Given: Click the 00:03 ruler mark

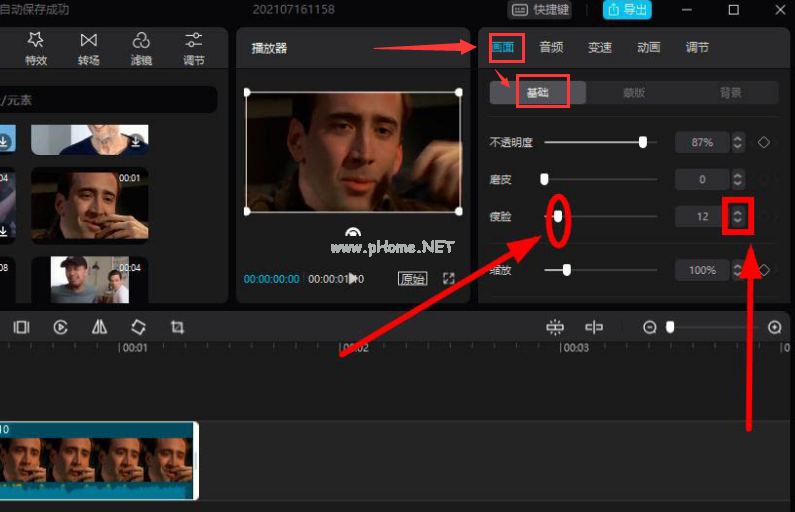Looking at the screenshot, I should pos(576,348).
